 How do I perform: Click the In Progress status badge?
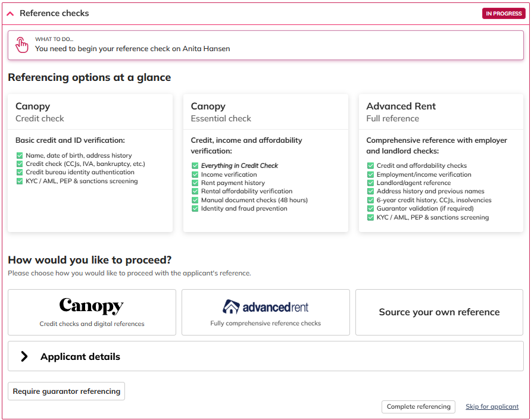point(503,14)
